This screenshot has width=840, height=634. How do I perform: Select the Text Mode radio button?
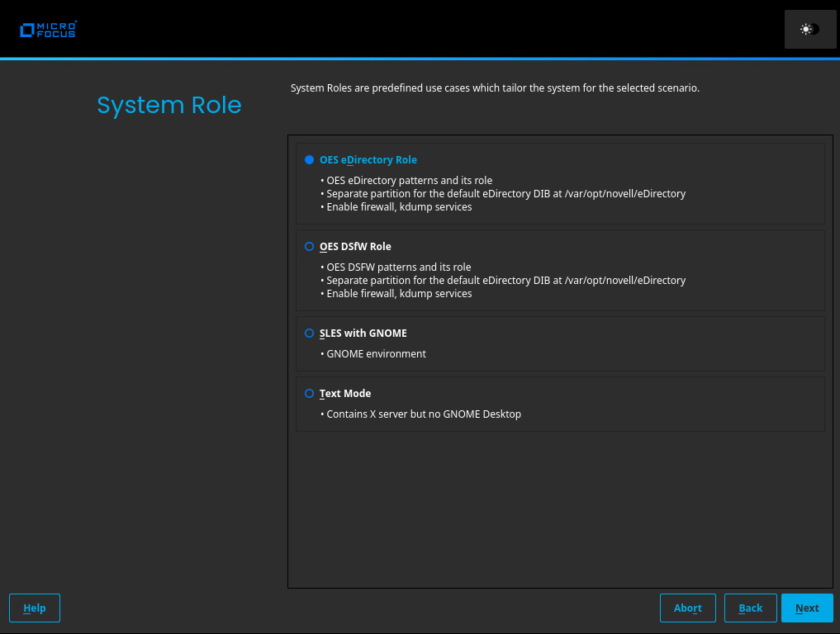click(x=309, y=394)
